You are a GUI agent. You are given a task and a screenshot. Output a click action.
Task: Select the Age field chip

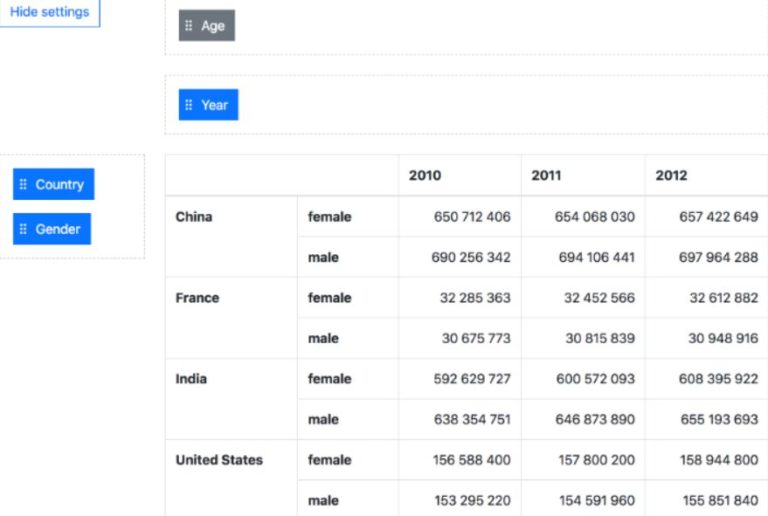click(x=207, y=25)
